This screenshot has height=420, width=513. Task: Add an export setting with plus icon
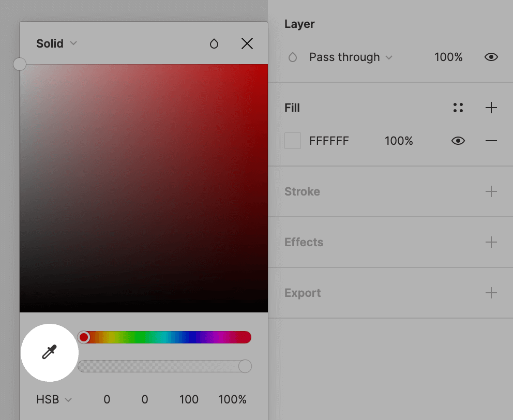[x=491, y=293]
